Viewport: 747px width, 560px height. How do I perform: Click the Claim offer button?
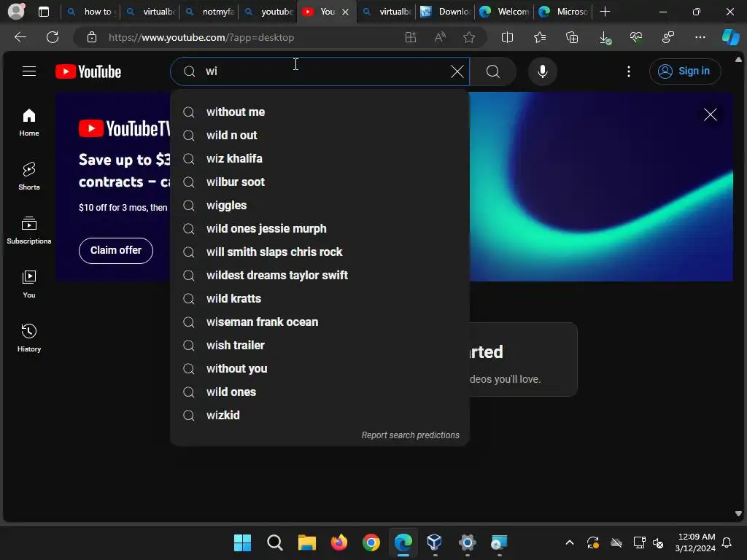(116, 251)
